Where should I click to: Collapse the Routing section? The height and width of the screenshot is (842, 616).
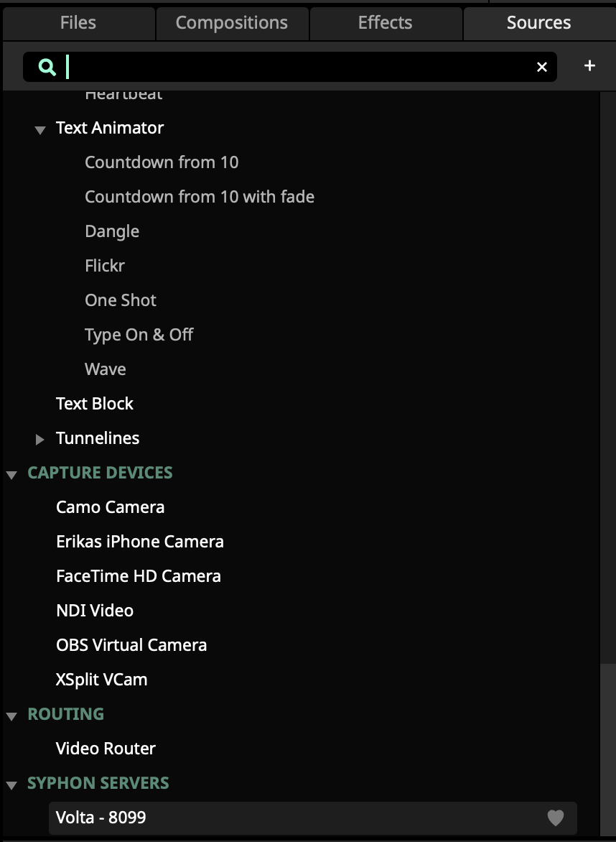point(11,716)
